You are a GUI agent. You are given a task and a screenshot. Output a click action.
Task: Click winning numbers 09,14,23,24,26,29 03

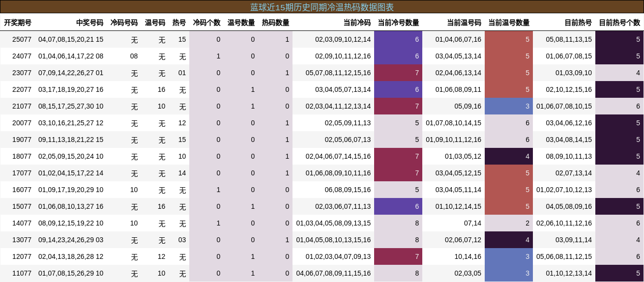(71, 240)
